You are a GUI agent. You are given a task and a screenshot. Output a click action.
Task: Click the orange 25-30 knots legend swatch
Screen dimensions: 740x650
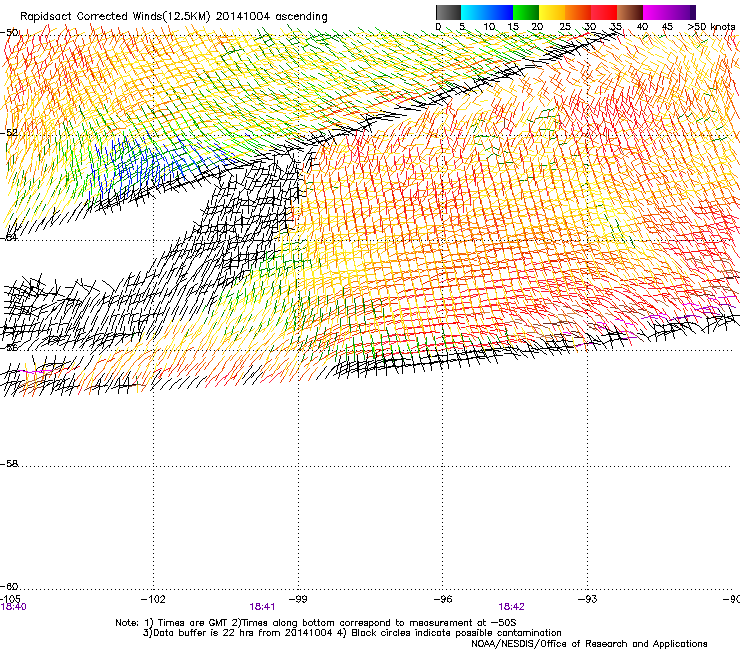coord(578,12)
